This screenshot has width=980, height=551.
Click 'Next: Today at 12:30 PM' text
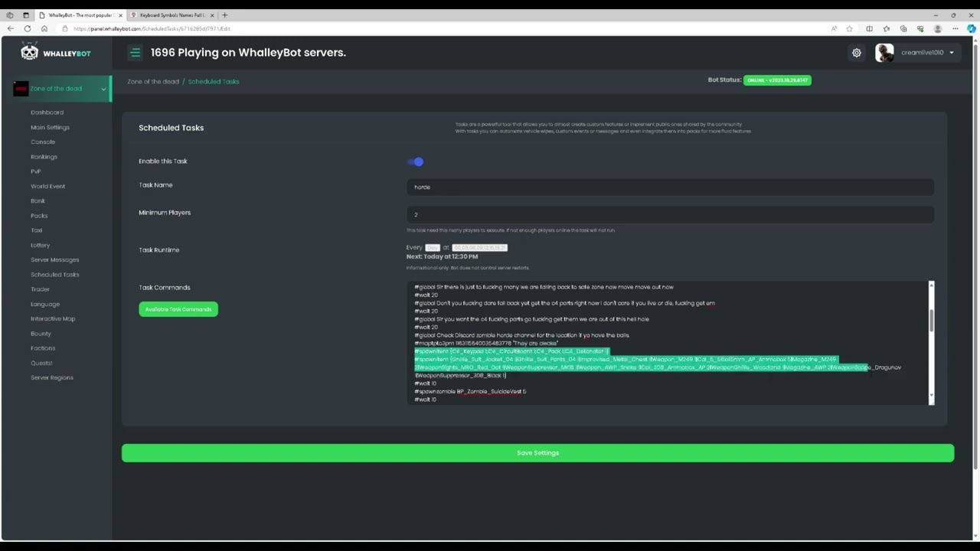(x=442, y=256)
